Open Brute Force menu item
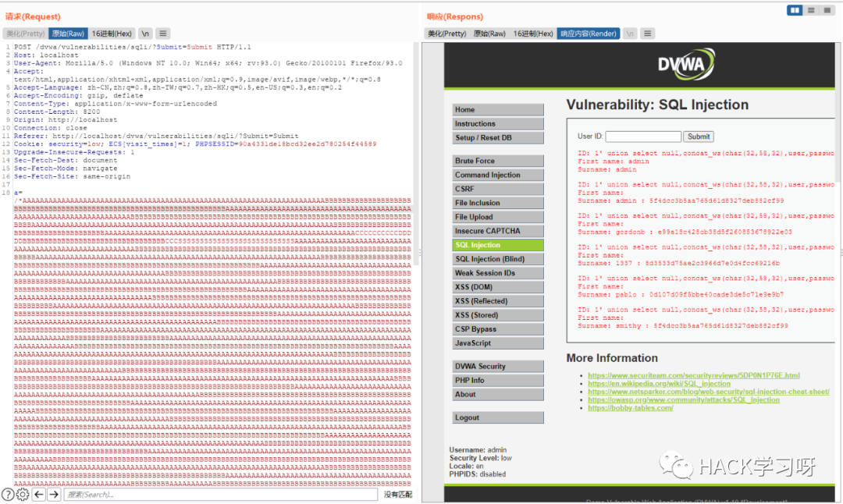843x504 pixels. [x=498, y=161]
